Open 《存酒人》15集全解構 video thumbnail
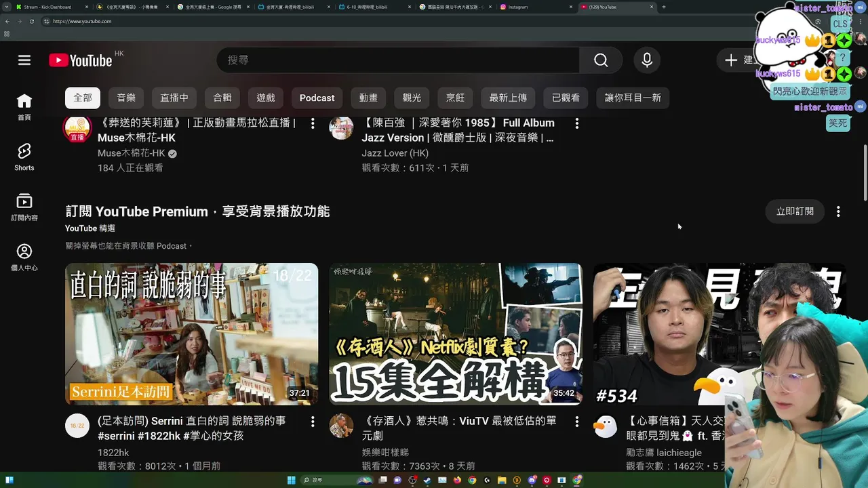This screenshot has height=488, width=868. [x=456, y=334]
